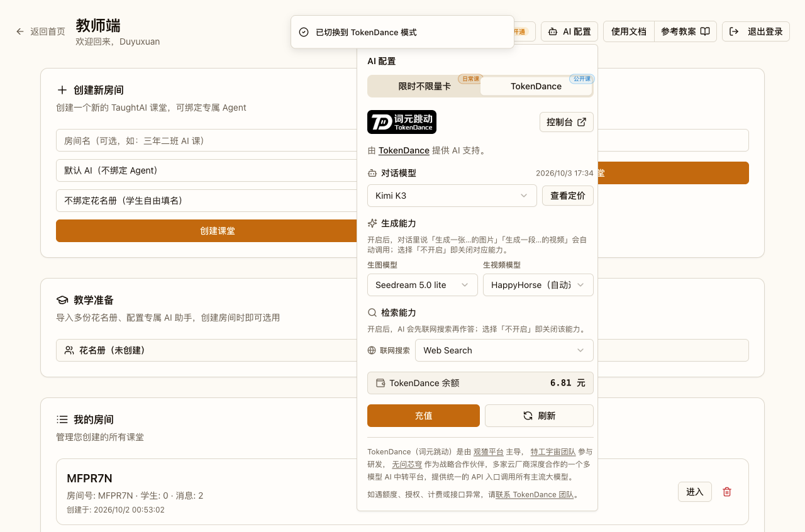Viewport: 805px width, 532px height.
Task: Click the back arrow beside 返回首页
Action: [x=20, y=31]
